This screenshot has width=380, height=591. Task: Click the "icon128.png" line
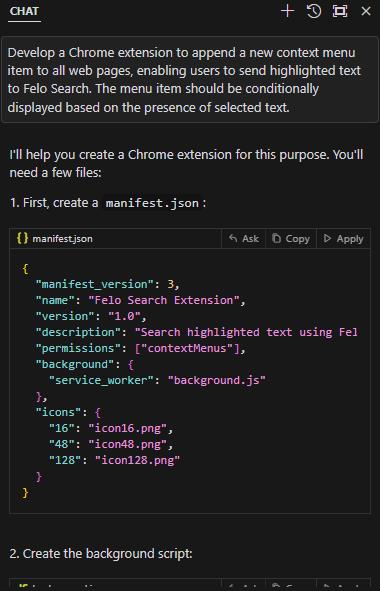[x=114, y=460]
